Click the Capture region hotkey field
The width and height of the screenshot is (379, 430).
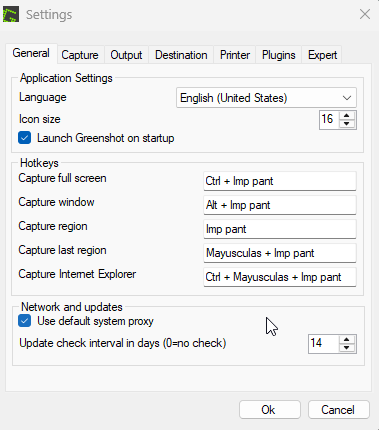280,229
